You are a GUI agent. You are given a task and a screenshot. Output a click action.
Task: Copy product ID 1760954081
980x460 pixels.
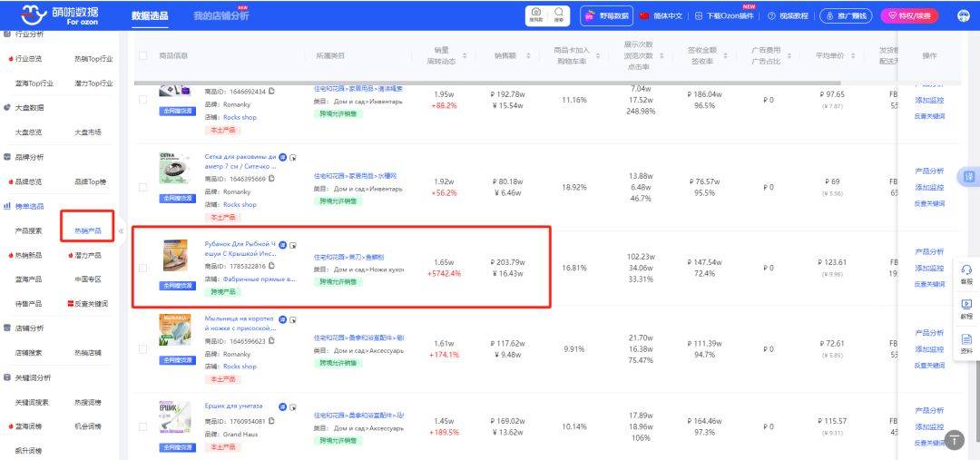pyautogui.click(x=271, y=421)
